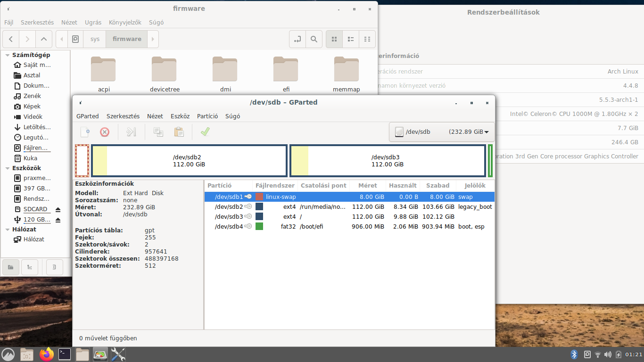Switch file manager to compact view

click(367, 39)
